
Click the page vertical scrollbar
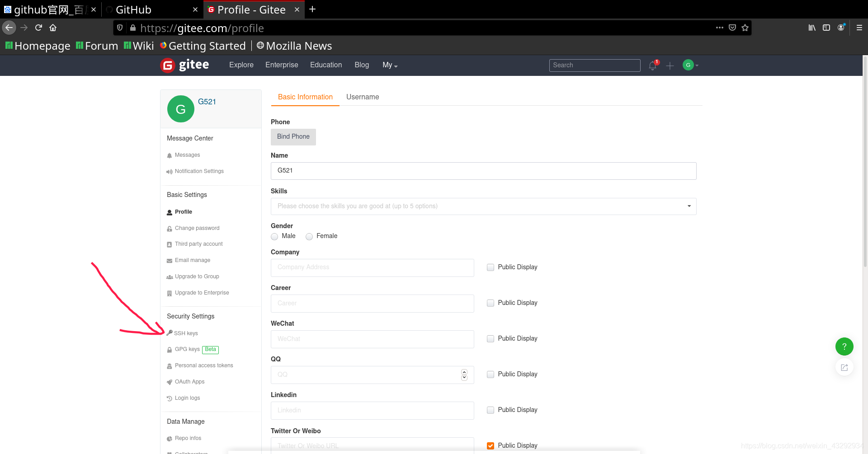865,163
